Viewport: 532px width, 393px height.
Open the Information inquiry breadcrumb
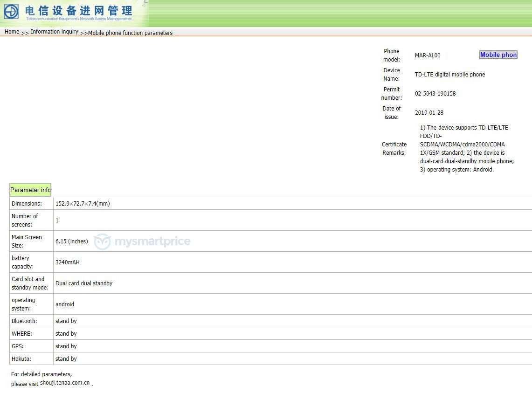coord(54,32)
